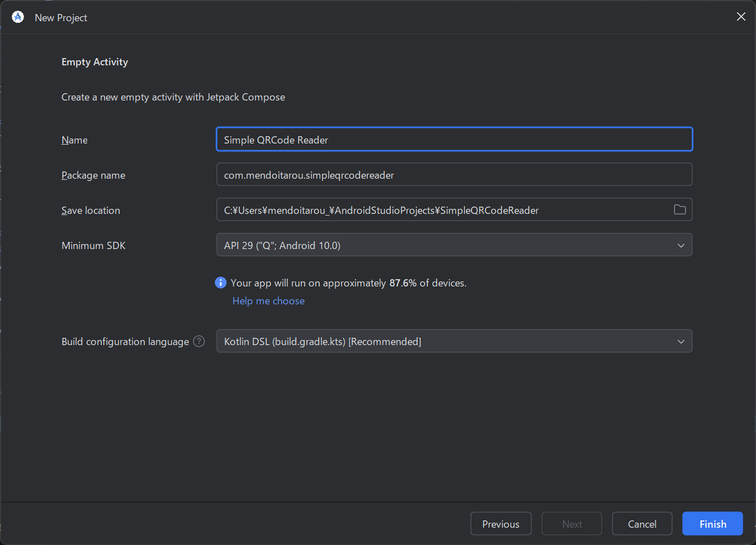
Task: Click the blue info icon beside device percentage
Action: tap(221, 283)
